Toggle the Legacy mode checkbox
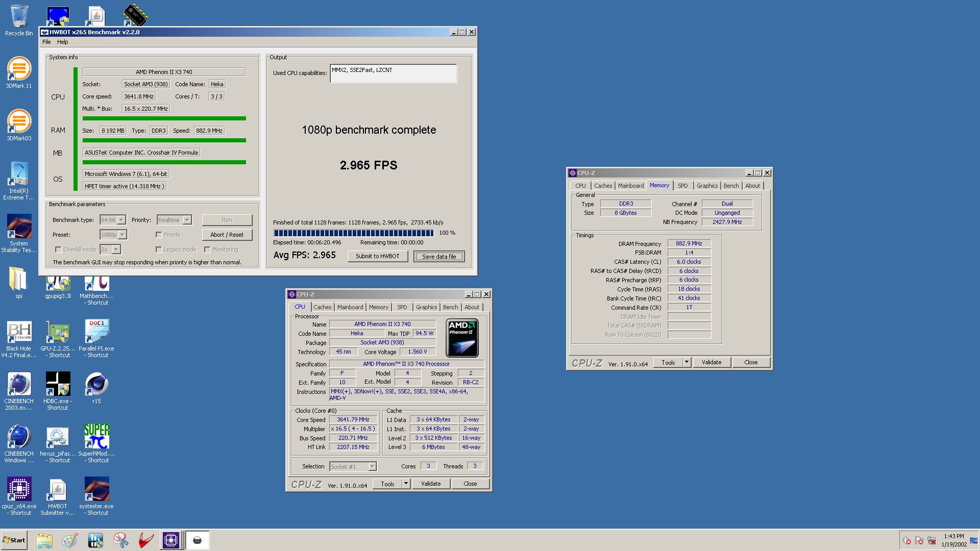This screenshot has height=551, width=980. click(159, 249)
